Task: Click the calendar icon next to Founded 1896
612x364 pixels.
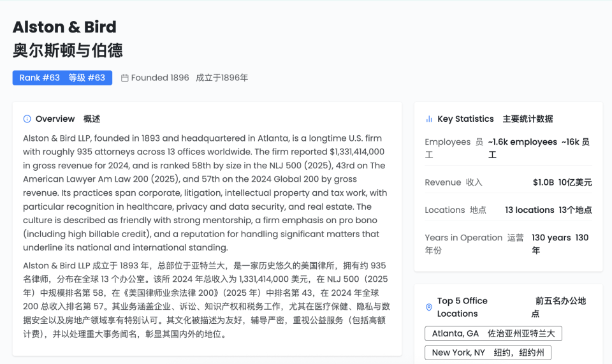Action: click(x=124, y=78)
